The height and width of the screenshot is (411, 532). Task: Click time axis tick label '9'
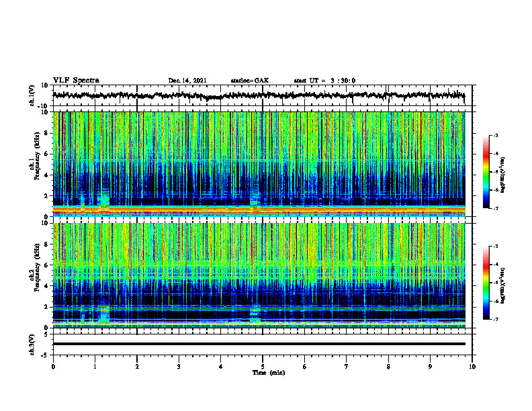coord(430,367)
